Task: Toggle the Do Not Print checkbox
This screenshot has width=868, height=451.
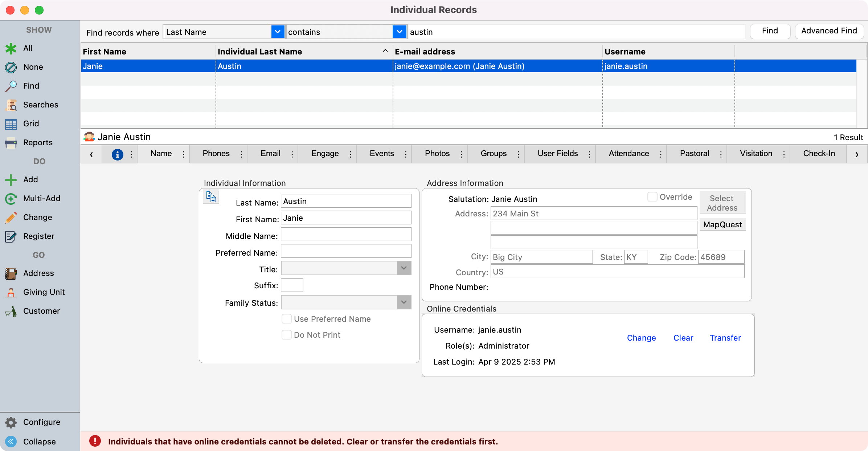Action: click(287, 335)
